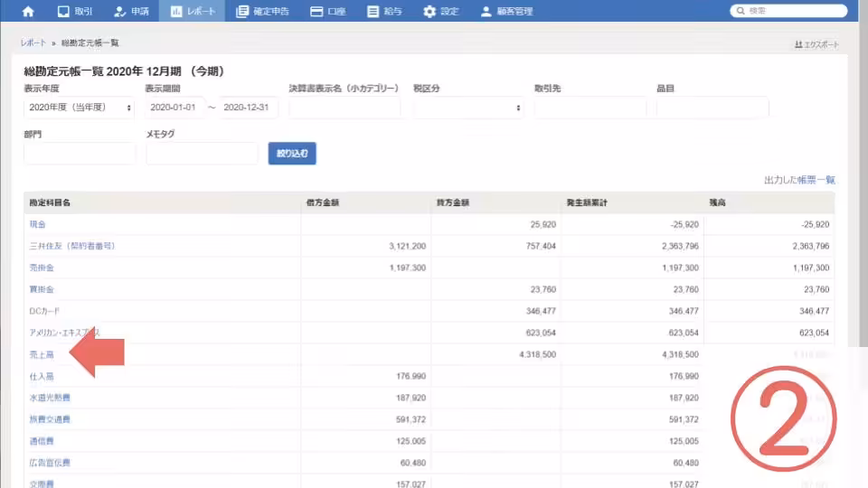Image resolution: width=868 pixels, height=488 pixels.
Task: Open the 申請 menu
Action: [x=132, y=12]
